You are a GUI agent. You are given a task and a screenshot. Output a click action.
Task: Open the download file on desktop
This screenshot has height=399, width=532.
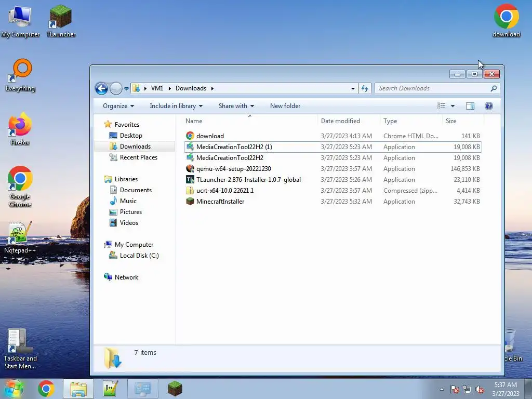point(506,20)
